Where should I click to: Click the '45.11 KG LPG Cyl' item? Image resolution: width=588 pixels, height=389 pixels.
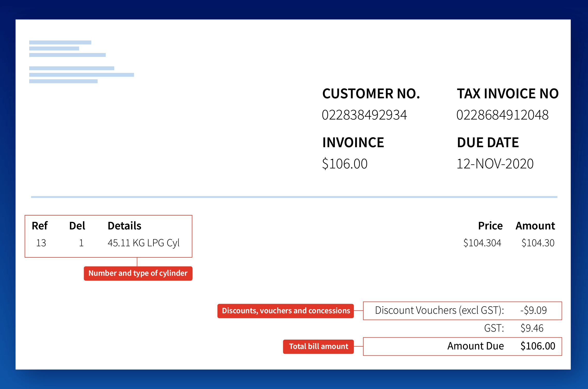tap(143, 243)
